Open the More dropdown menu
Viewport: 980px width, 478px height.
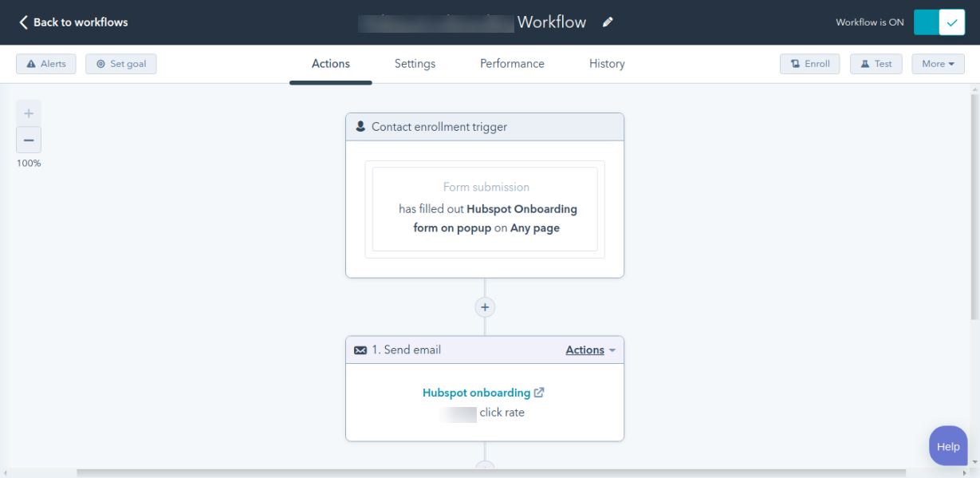[x=938, y=63]
